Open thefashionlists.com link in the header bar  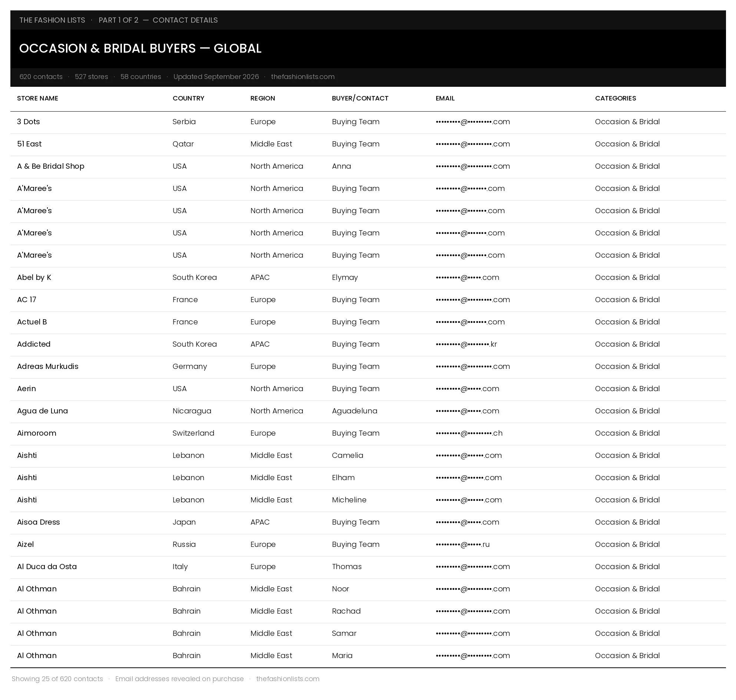(302, 76)
